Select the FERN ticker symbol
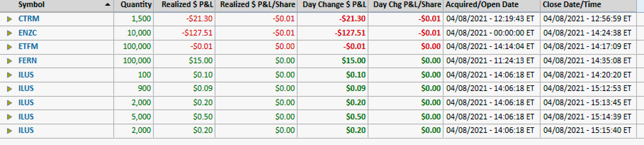The image size is (644, 145). coord(28,61)
